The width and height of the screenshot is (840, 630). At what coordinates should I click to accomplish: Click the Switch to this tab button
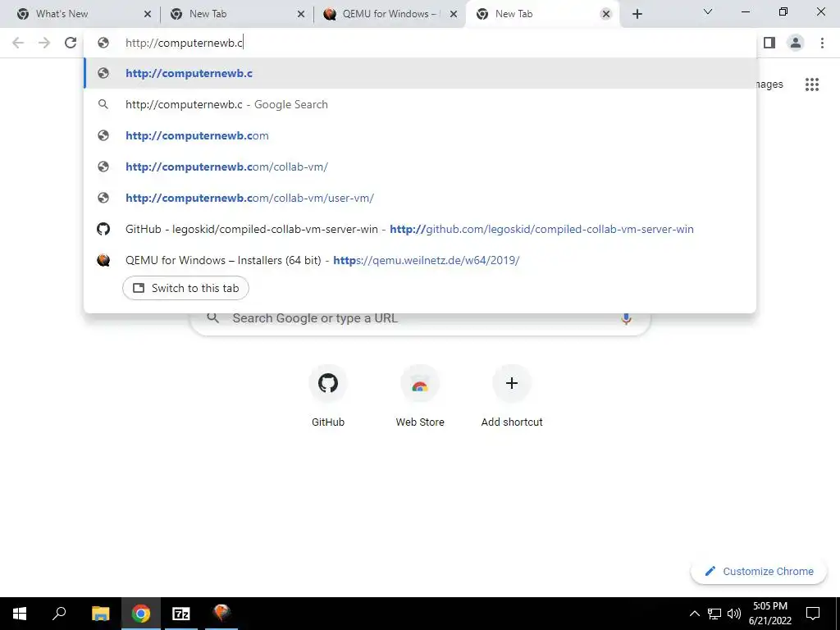click(x=185, y=288)
